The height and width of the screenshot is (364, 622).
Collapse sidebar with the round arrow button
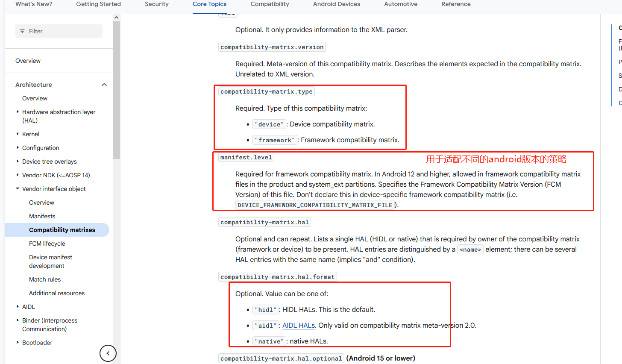108,353
